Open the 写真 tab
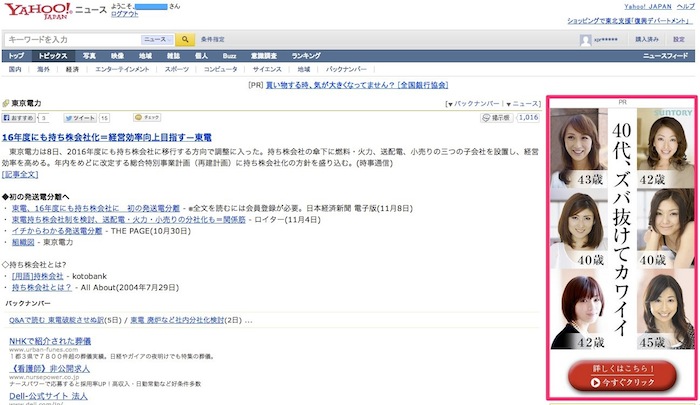Screen dimensions: 700x405 pyautogui.click(x=89, y=56)
